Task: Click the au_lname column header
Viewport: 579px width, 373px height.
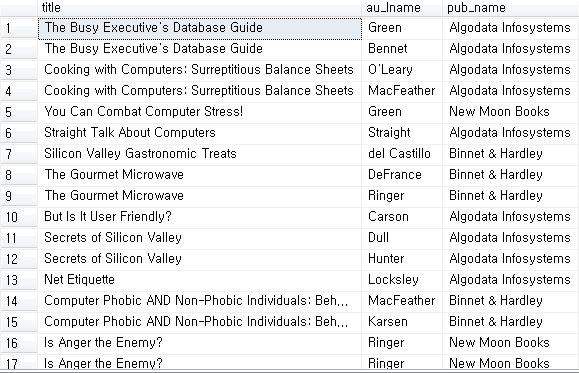Action: point(402,8)
